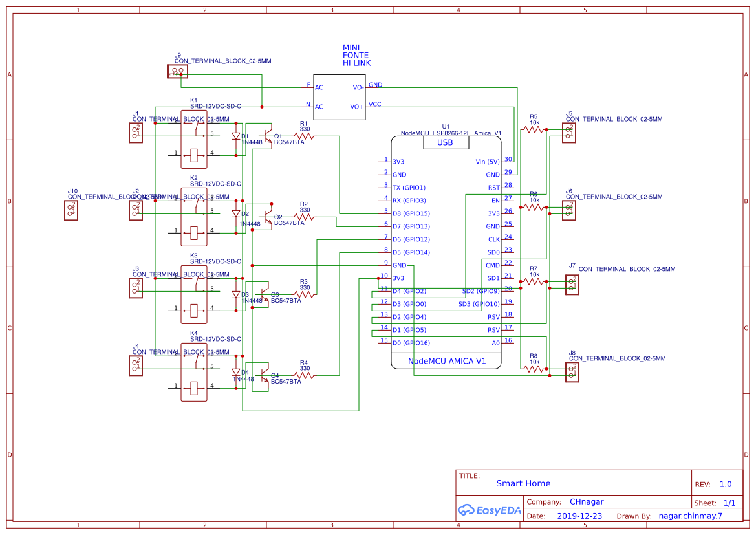Screen dimensions: 756x535
Task: Click the "TX (GPIO1)" pin label
Action: [409, 188]
